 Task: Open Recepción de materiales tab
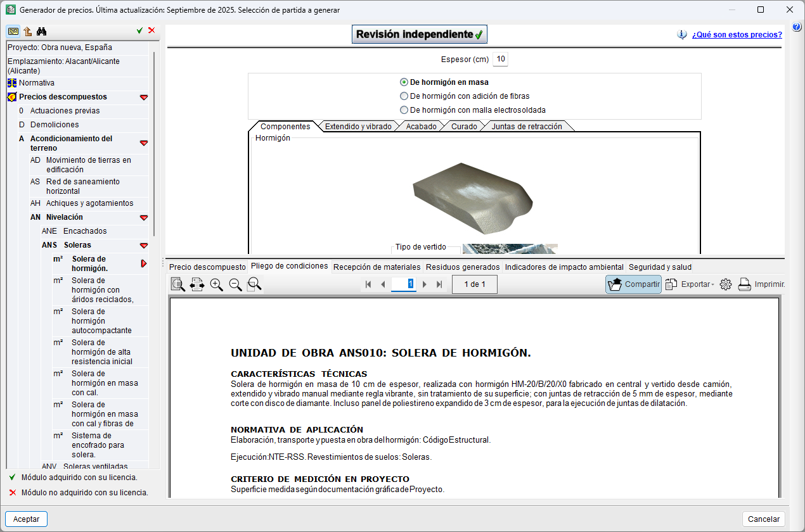click(x=377, y=267)
